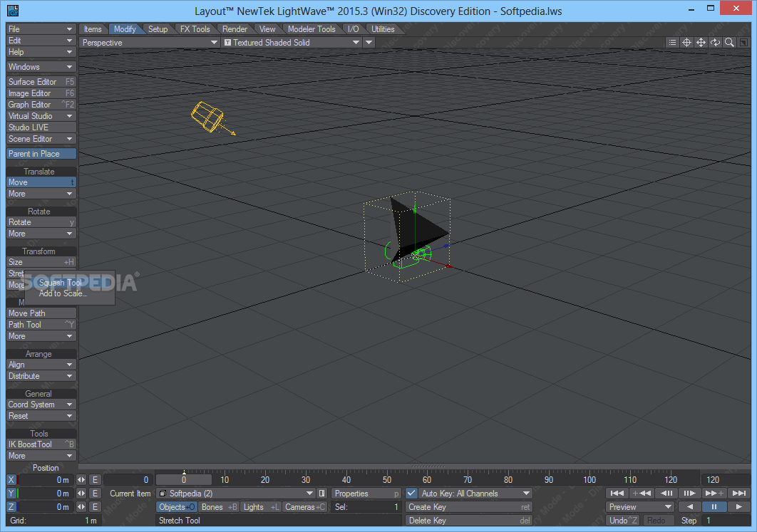Click the Z position stepper arrows
Screen dimensions: 757x532
pyautogui.click(x=81, y=507)
